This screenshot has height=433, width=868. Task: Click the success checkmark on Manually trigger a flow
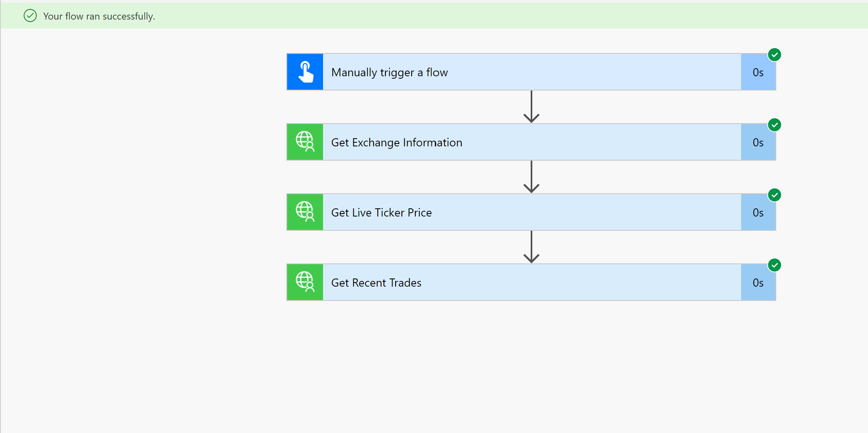point(775,55)
